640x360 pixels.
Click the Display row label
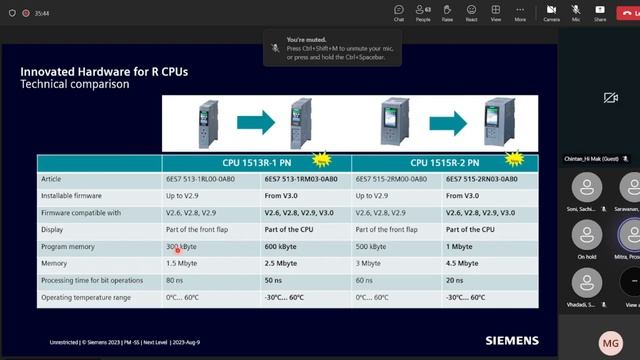pyautogui.click(x=52, y=229)
